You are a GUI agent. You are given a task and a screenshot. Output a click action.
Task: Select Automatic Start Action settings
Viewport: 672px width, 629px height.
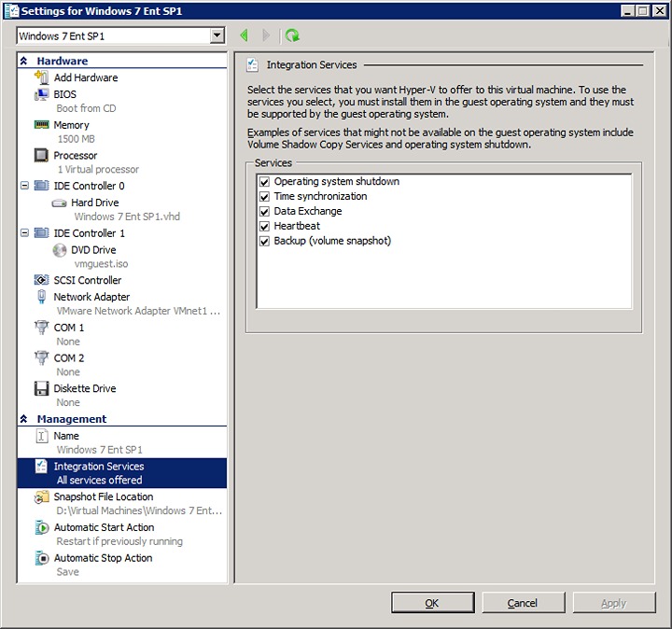[103, 527]
